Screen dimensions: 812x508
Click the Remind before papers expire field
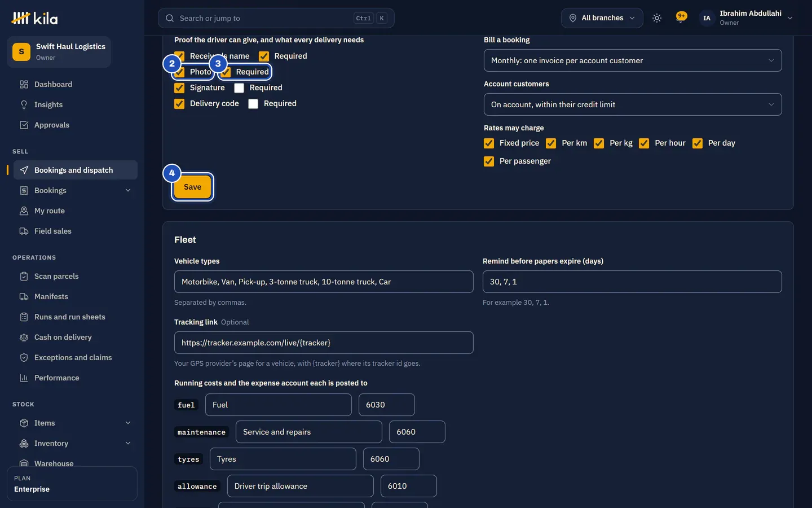[x=632, y=282]
